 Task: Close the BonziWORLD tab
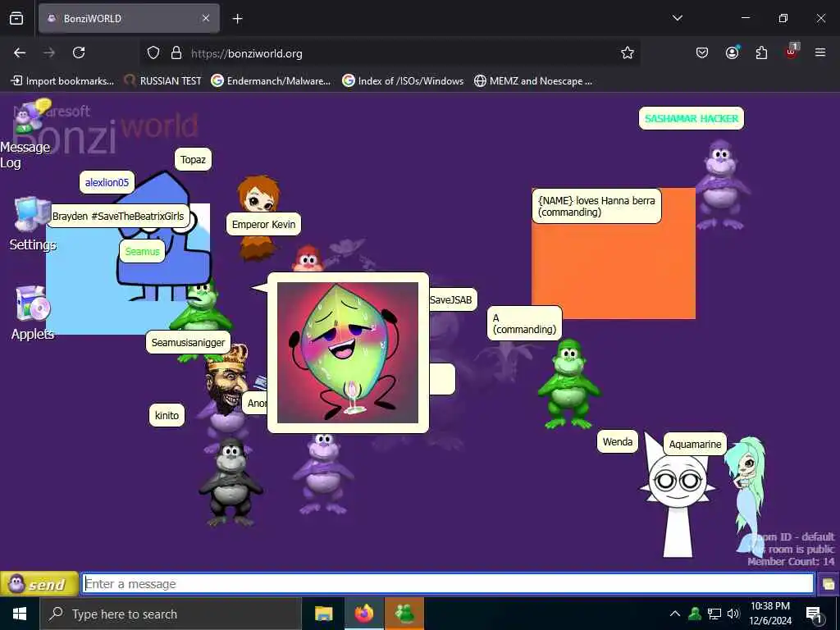pos(206,19)
